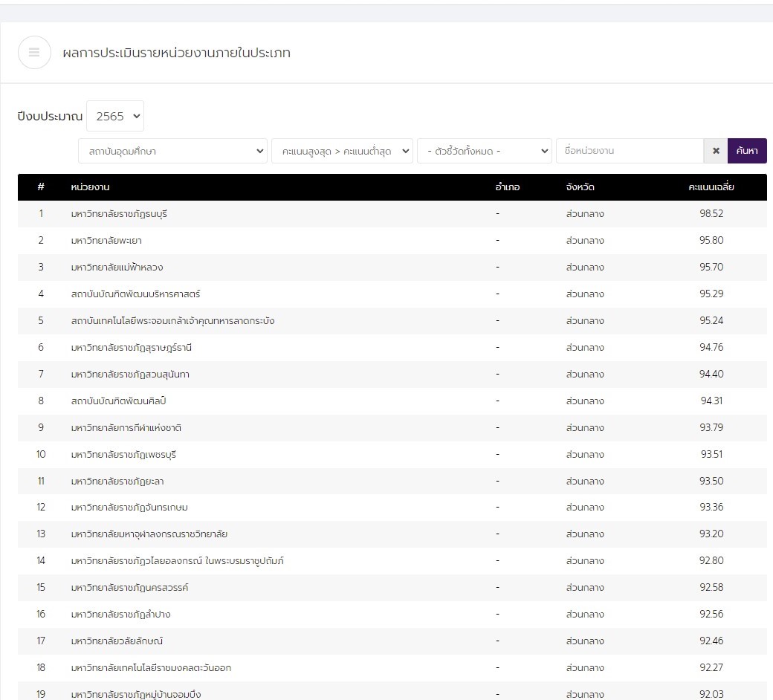Image resolution: width=773 pixels, height=700 pixels.
Task: Select row มหาวิทยาลัยราชภัฏลำปาง
Action: click(392, 615)
